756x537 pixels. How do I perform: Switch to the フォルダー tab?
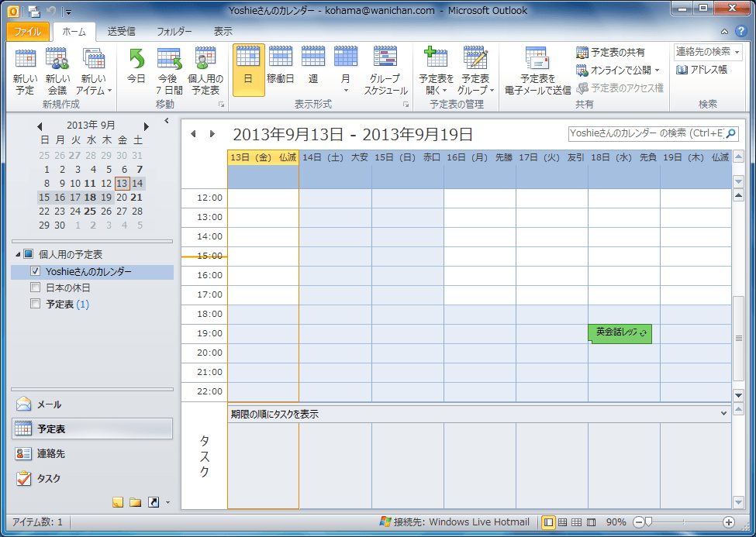[x=174, y=32]
